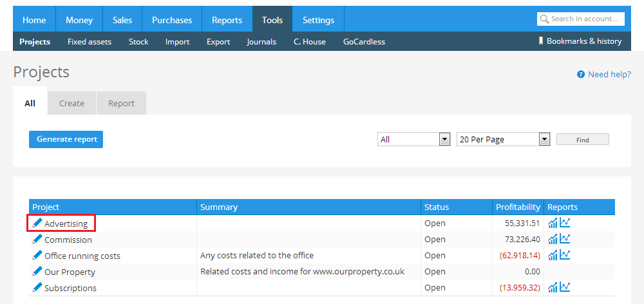Open bar chart report for Subscriptions
The image size is (644, 304).
553,287
